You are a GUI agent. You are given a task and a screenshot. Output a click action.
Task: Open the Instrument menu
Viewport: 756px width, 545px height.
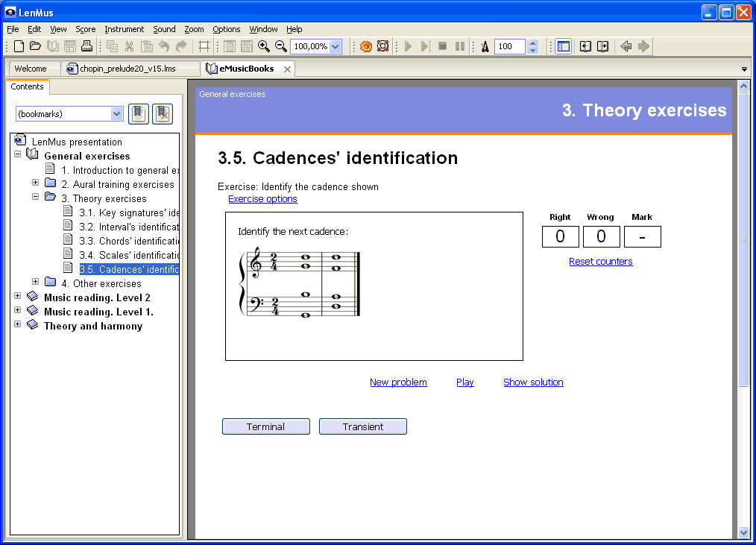124,29
